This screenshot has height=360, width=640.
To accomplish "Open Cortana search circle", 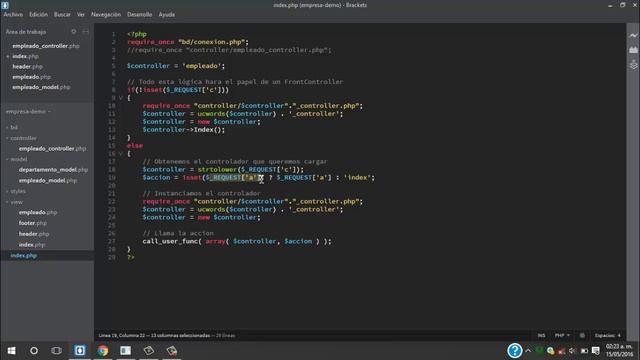I will (34, 351).
